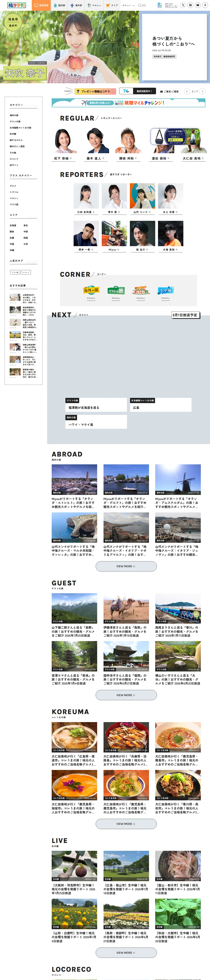Image resolution: width=210 pixels, height=980 pixels.
Task: Open 日本縦断コレうまの旅 in sidebar categories
Action: coord(21,128)
